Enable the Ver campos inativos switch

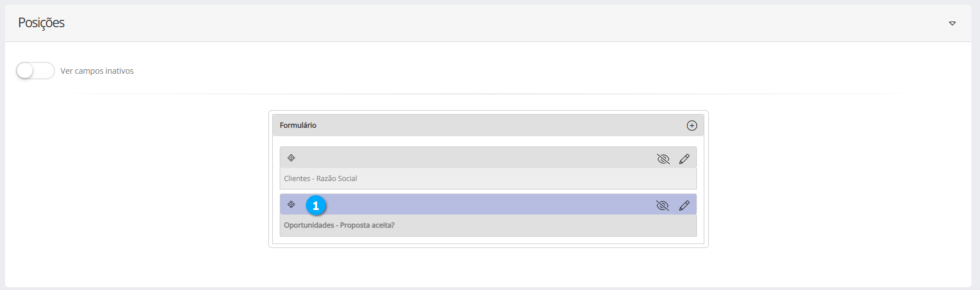(x=35, y=71)
